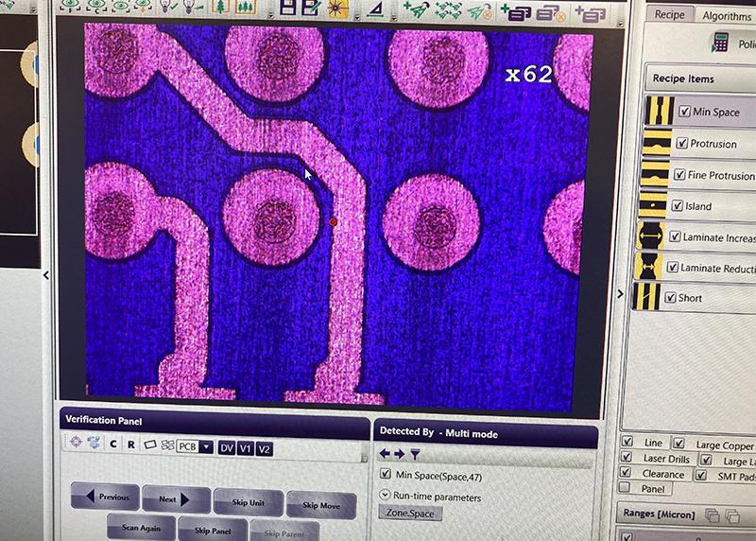756x541 pixels.
Task: Click the Skip Panel button
Action: pyautogui.click(x=213, y=530)
